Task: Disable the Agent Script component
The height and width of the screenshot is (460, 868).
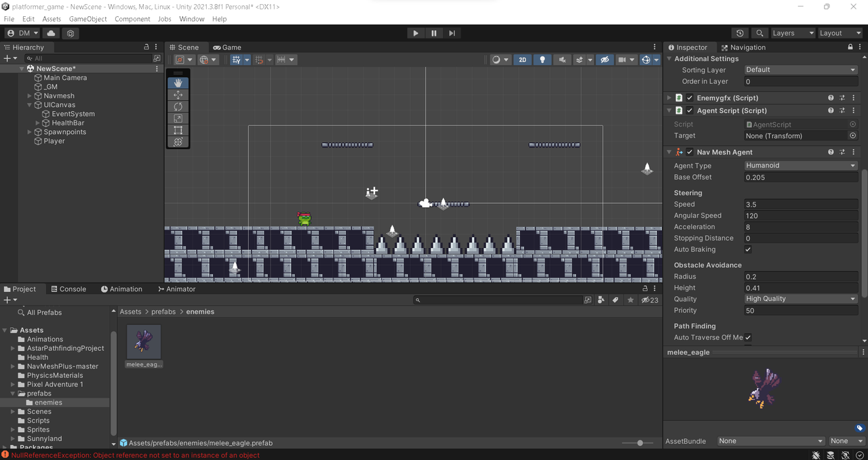Action: click(690, 111)
